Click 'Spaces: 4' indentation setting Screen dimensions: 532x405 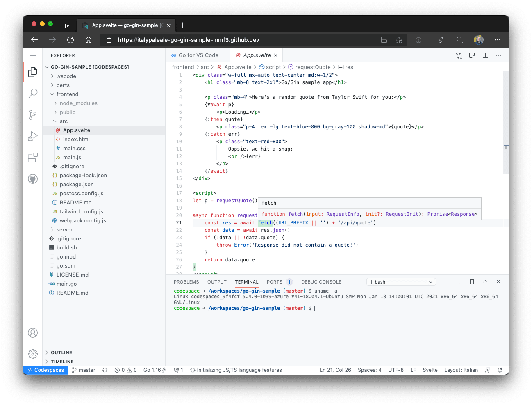click(x=370, y=370)
